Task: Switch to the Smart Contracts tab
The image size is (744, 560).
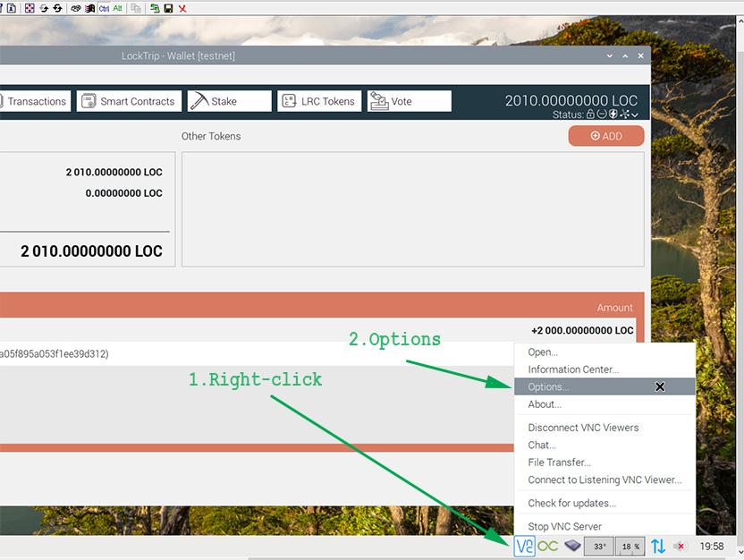Action: point(130,101)
